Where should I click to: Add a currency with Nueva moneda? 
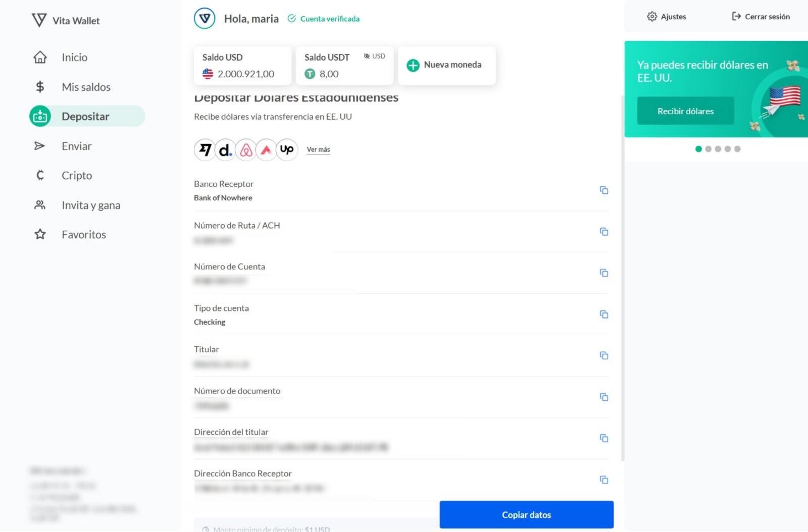tap(446, 65)
